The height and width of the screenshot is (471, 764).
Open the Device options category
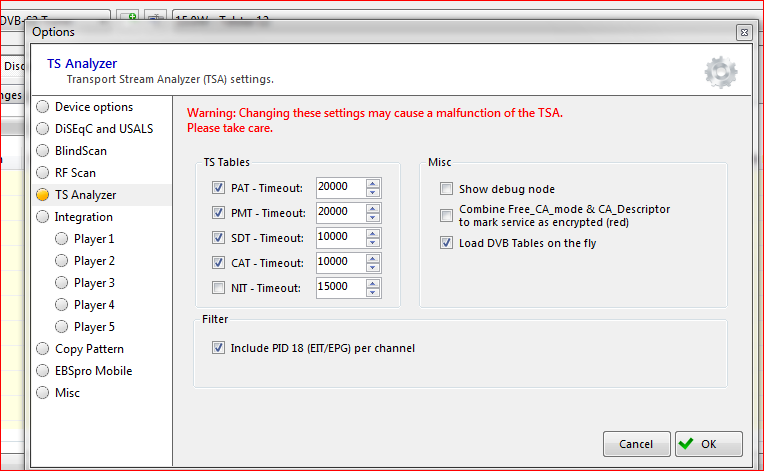[x=93, y=107]
